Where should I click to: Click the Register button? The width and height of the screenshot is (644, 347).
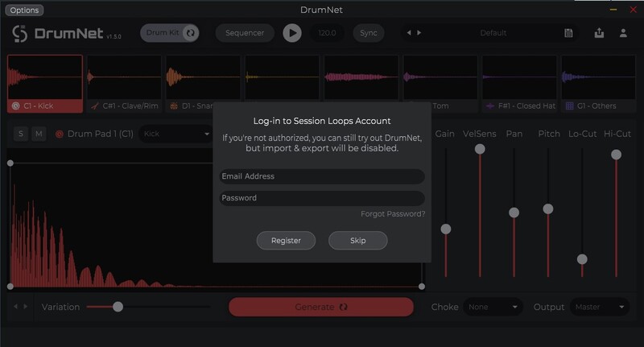pyautogui.click(x=286, y=240)
